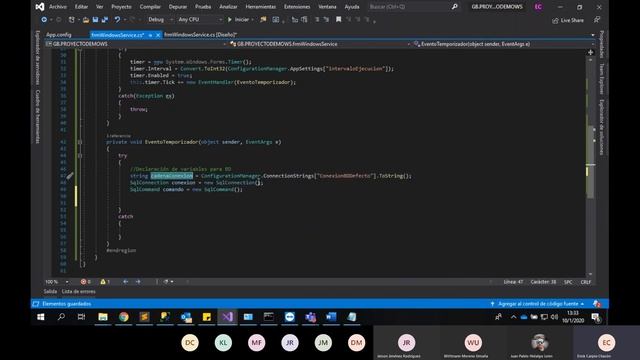Screen dimensions: 640x360
Task: Click the highlighted cadenaConexion variable
Action: (x=171, y=176)
